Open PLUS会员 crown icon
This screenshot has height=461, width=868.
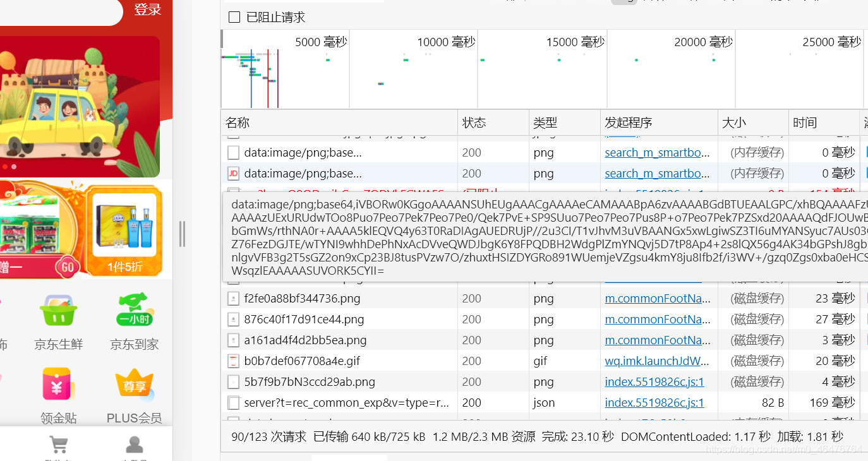pyautogui.click(x=135, y=385)
